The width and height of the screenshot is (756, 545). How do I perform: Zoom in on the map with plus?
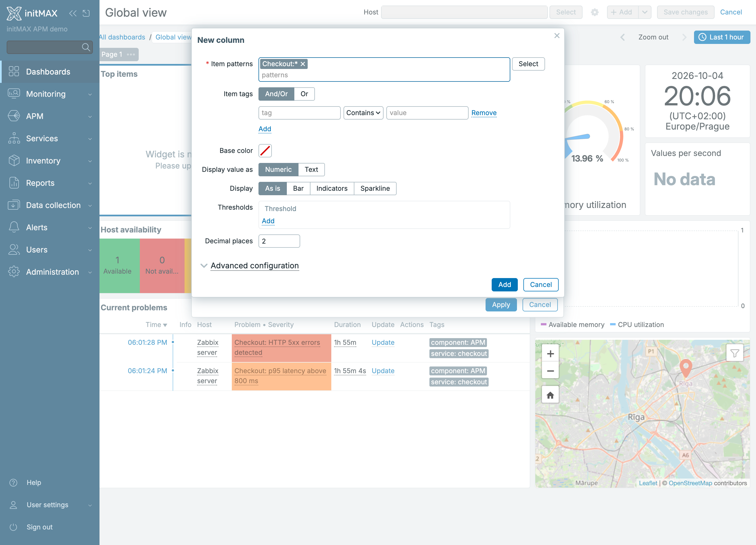tap(550, 354)
